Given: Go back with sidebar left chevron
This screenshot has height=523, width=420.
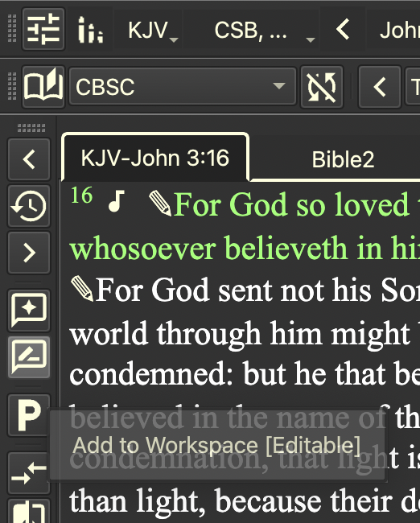Looking at the screenshot, I should (x=29, y=159).
